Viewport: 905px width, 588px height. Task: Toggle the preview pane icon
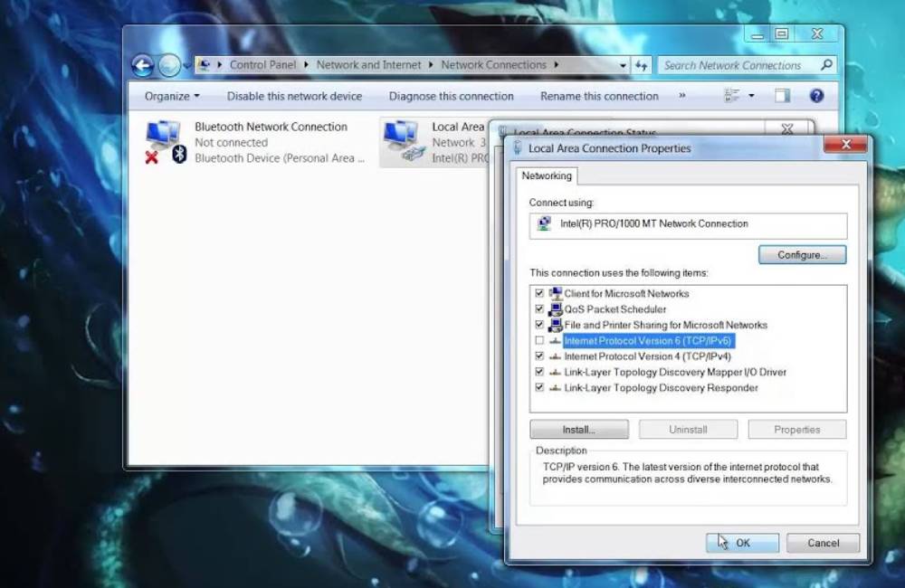coord(782,96)
